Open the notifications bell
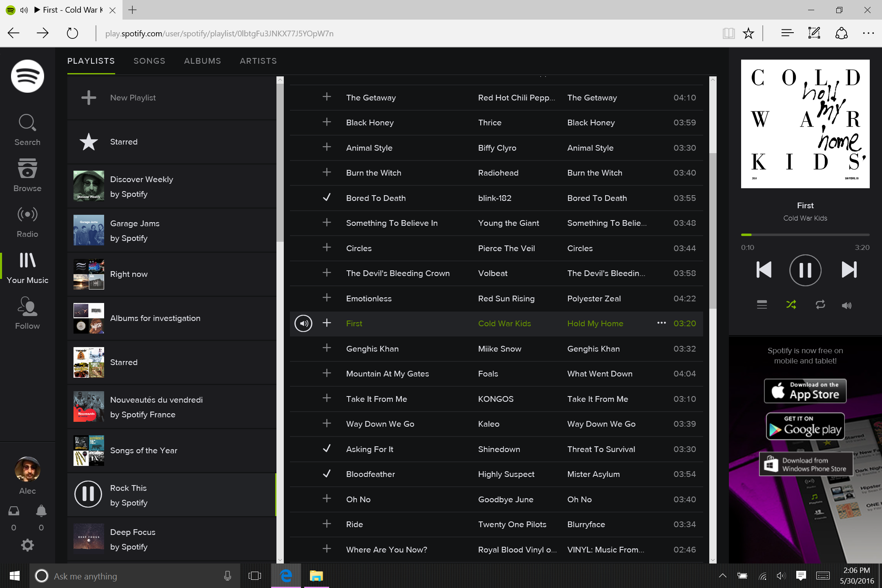Image resolution: width=882 pixels, height=588 pixels. [41, 511]
